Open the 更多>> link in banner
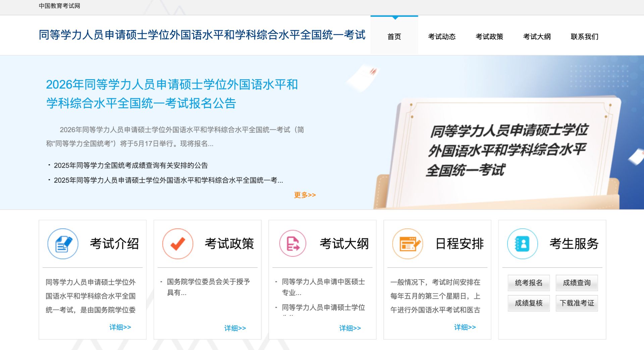 [305, 195]
